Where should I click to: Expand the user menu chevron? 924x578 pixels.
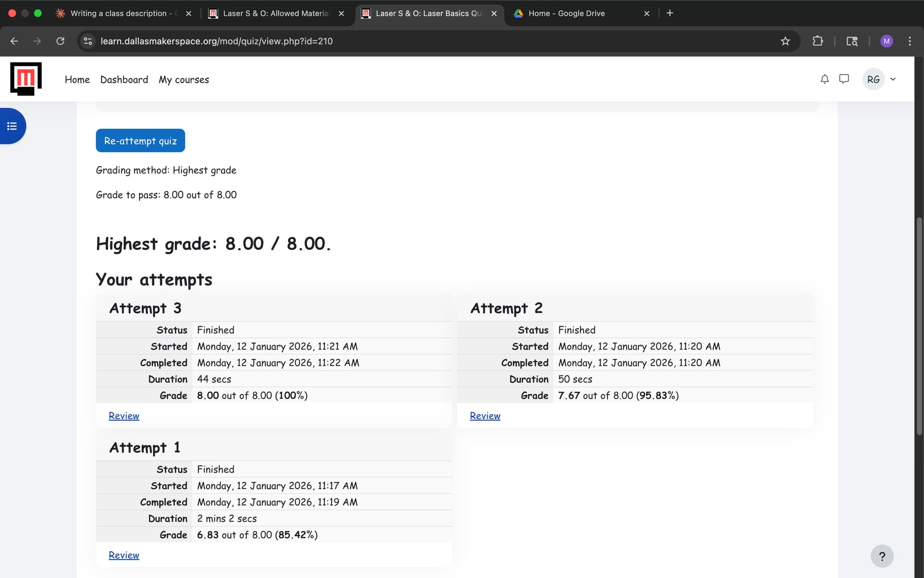(893, 79)
